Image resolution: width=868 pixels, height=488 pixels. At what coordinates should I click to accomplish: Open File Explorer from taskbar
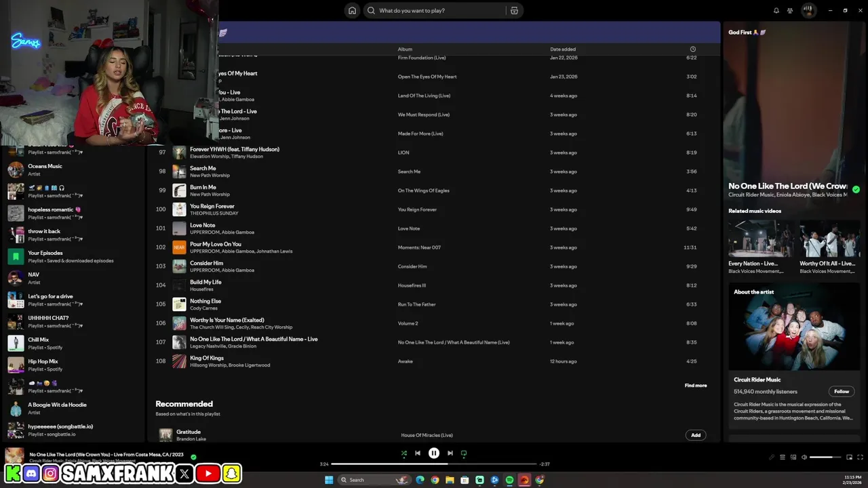450,480
